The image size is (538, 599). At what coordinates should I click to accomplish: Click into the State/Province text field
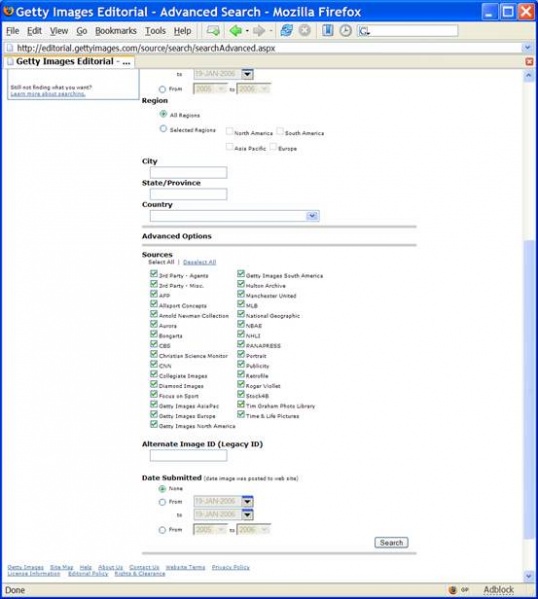tap(188, 194)
